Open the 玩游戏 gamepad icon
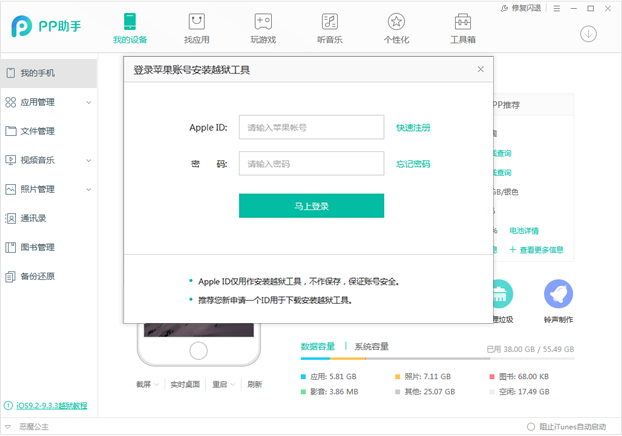The width and height of the screenshot is (622, 436). (x=263, y=22)
